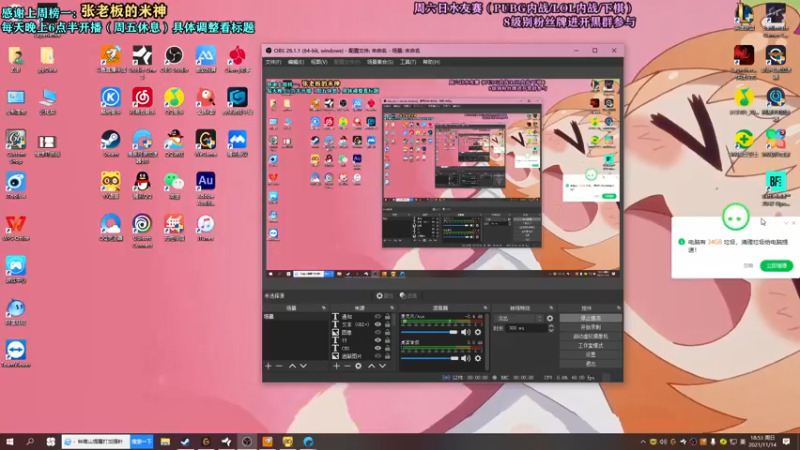This screenshot has height=450, width=800.
Task: Open the WeChat green chat bubble shortcut
Action: coord(174,185)
